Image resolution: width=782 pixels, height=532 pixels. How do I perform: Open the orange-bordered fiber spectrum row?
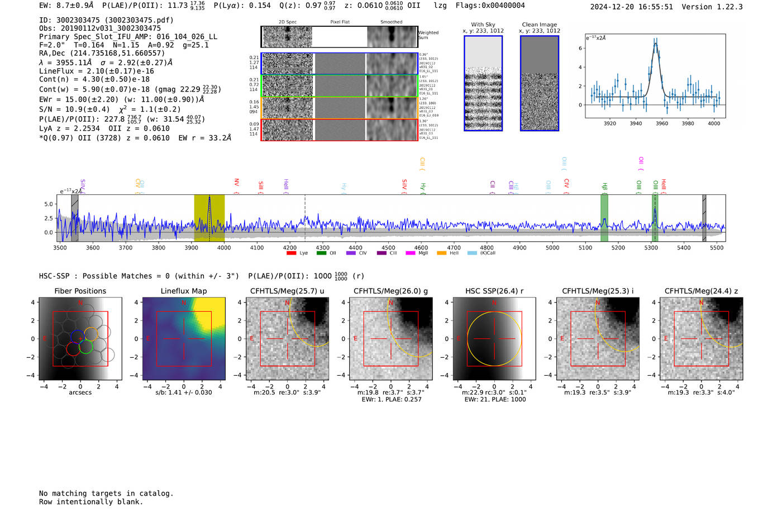339,108
